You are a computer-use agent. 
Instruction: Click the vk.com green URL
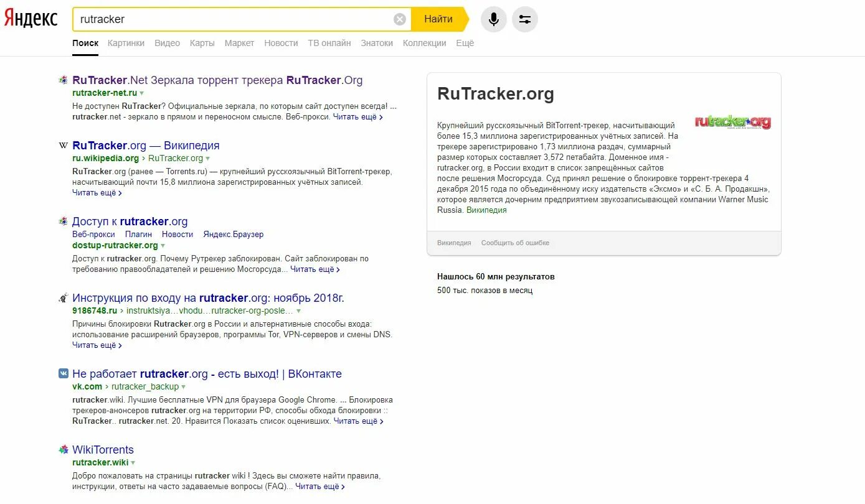click(87, 387)
